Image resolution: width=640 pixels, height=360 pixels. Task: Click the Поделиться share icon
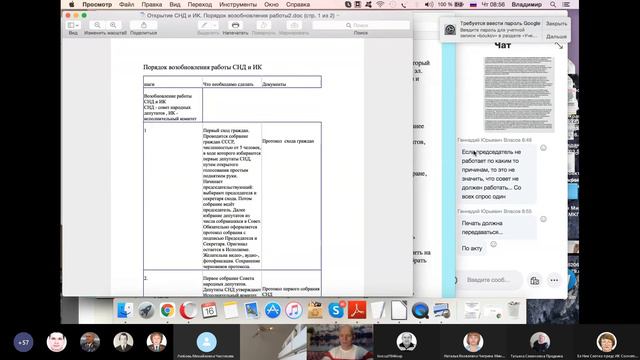pyautogui.click(x=144, y=25)
